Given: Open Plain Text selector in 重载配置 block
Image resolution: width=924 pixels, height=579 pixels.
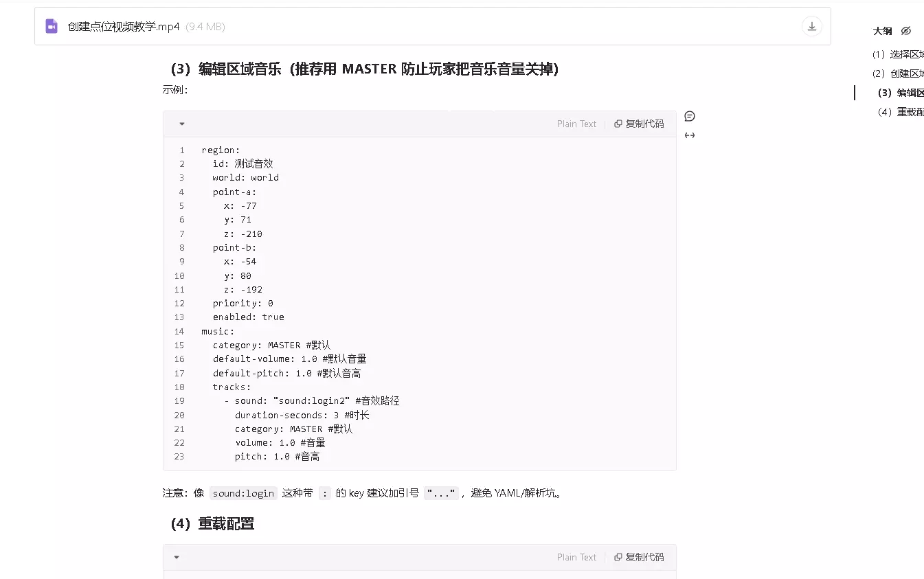Looking at the screenshot, I should tap(576, 557).
